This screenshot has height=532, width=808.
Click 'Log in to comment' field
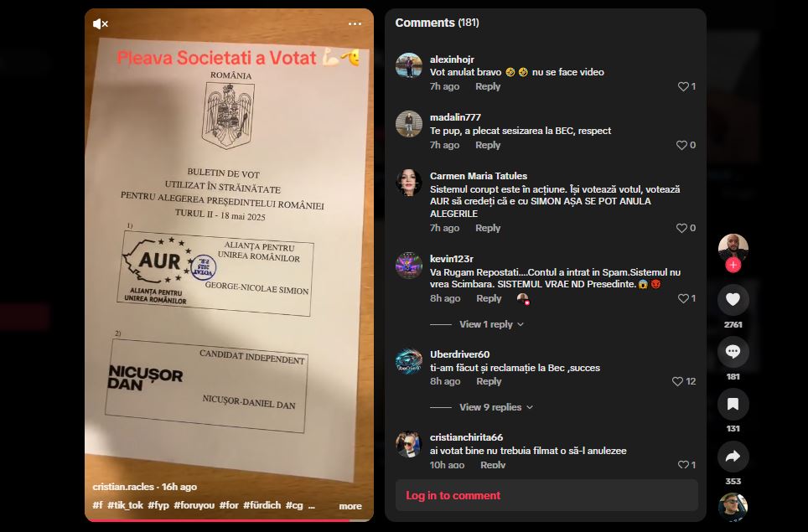coord(546,495)
